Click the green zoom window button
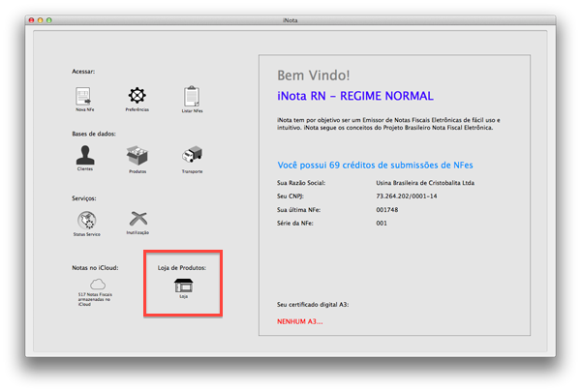 (49, 20)
